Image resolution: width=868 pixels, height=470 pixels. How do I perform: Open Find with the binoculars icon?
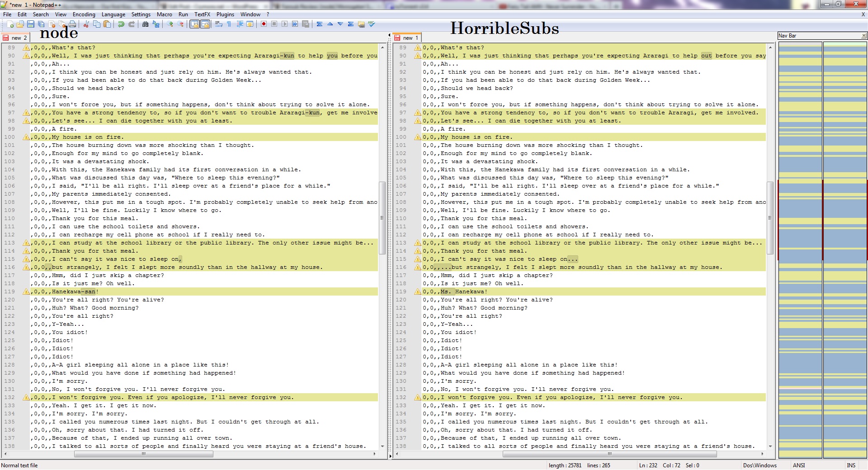(x=145, y=24)
